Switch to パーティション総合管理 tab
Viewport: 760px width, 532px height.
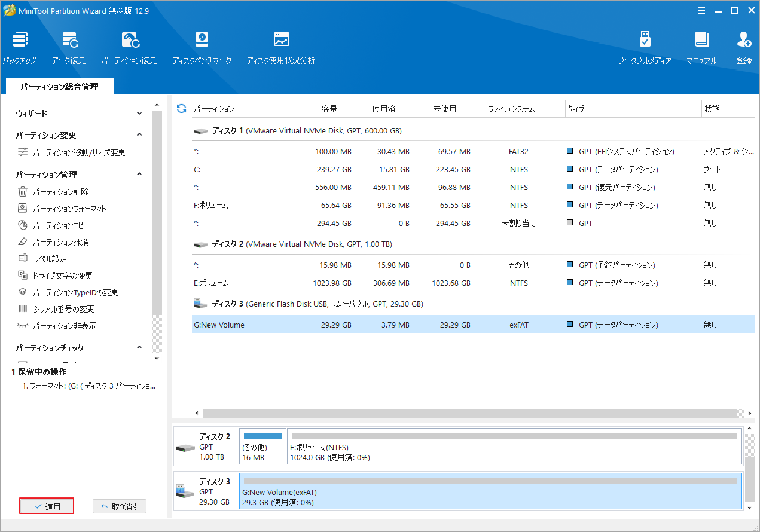click(60, 87)
